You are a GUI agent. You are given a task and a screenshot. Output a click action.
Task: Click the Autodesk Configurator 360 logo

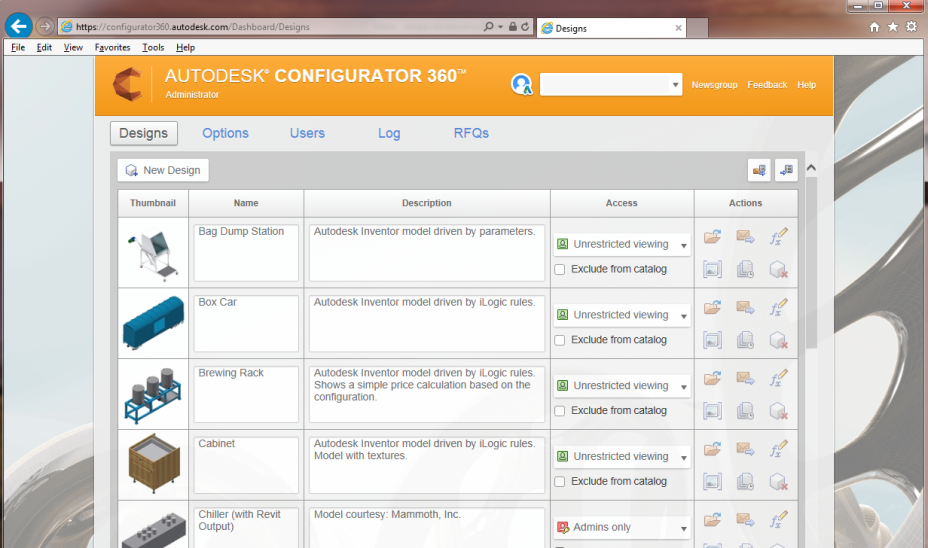coord(128,85)
